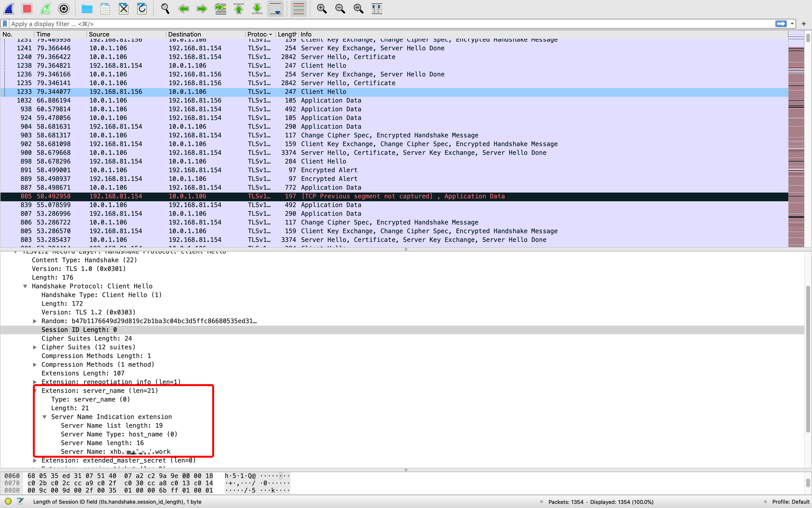This screenshot has width=812, height=508.
Task: Click the packet list minimap color bar
Action: 796,139
